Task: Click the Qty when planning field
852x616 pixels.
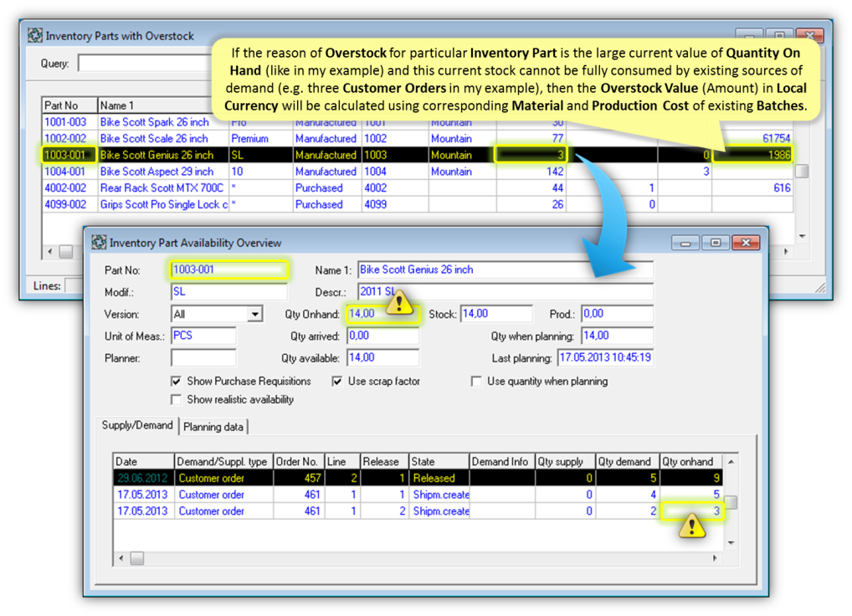Action: pyautogui.click(x=618, y=336)
